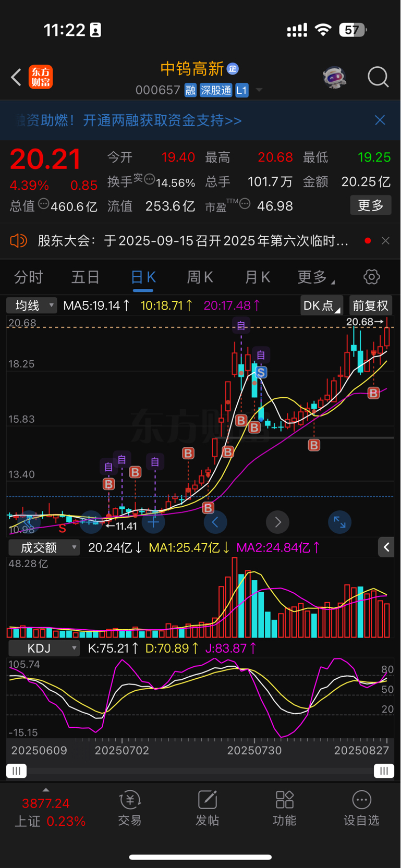Tap the stock name 中钨高新
Image resolution: width=401 pixels, height=868 pixels.
pyautogui.click(x=192, y=69)
